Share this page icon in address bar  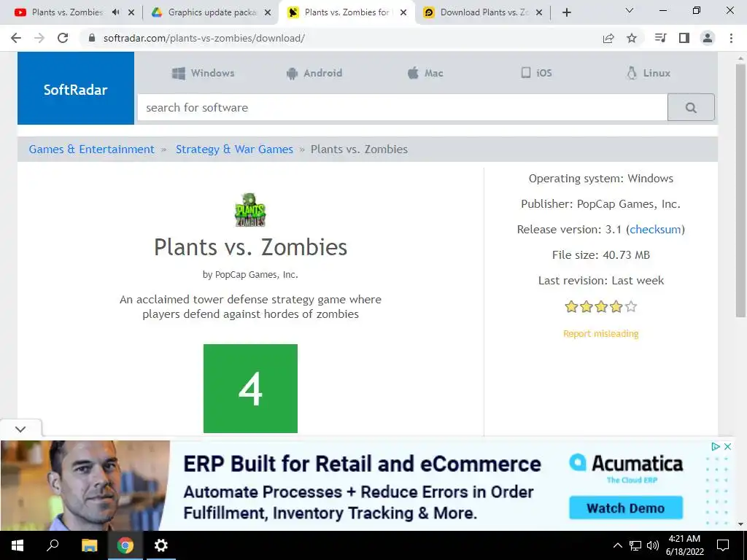(x=608, y=38)
